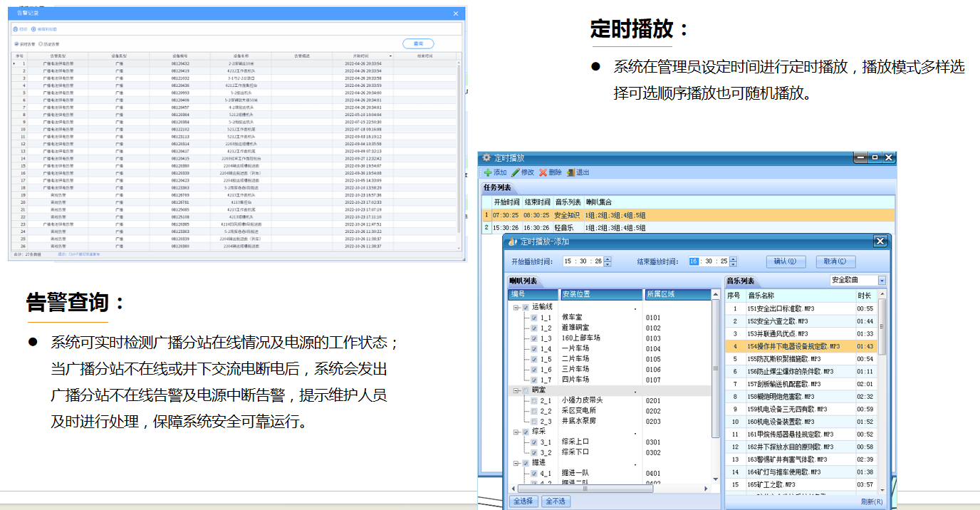The height and width of the screenshot is (510, 980).
Task: Uncheck the 1_3 speaker checkbox
Action: pyautogui.click(x=534, y=338)
